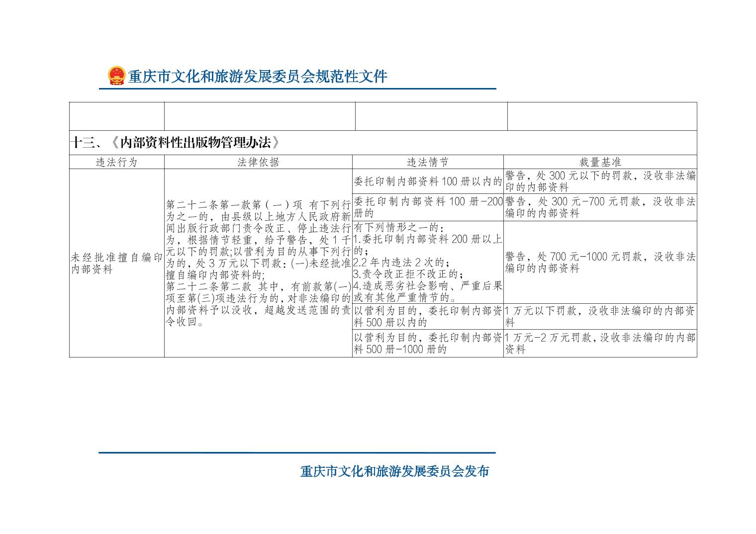Click the national emblem icon in header

tap(116, 76)
